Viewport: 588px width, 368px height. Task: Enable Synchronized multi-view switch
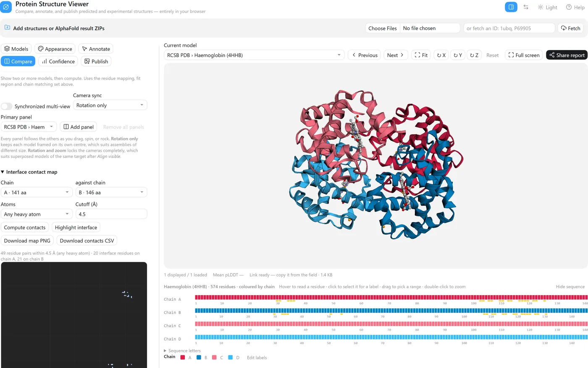coord(7,106)
